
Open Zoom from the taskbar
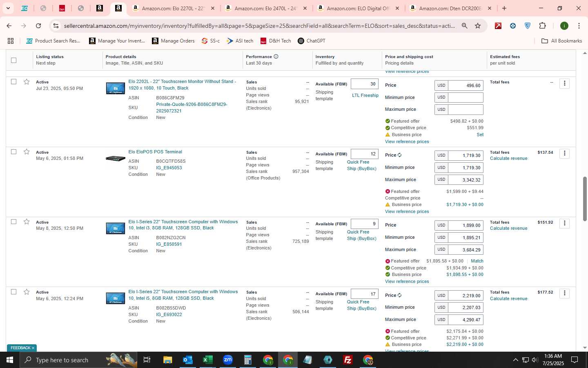click(227, 360)
